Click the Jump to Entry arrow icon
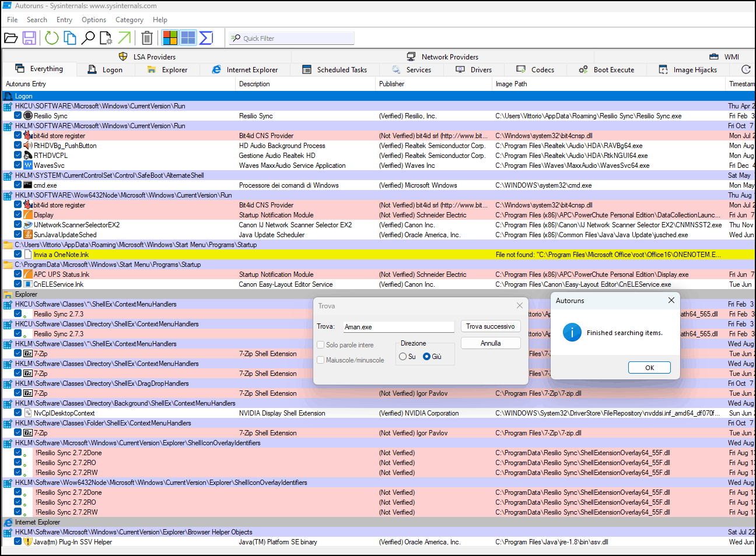756x556 pixels. click(x=124, y=38)
